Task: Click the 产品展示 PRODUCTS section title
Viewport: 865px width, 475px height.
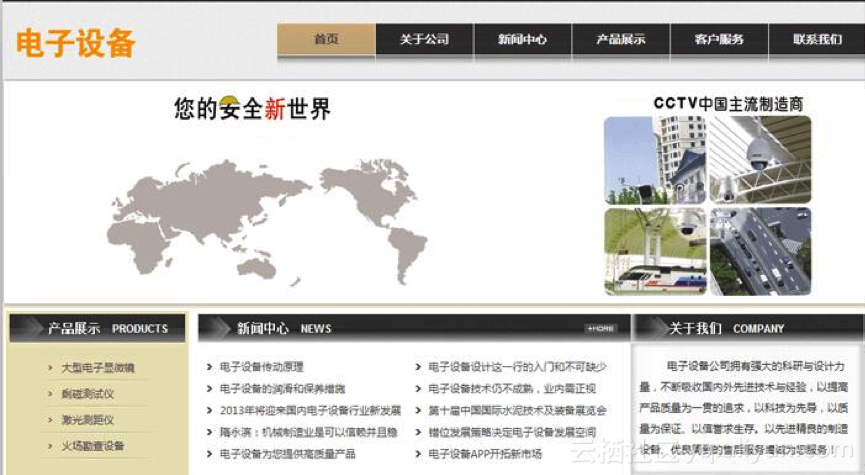Action: [x=108, y=328]
